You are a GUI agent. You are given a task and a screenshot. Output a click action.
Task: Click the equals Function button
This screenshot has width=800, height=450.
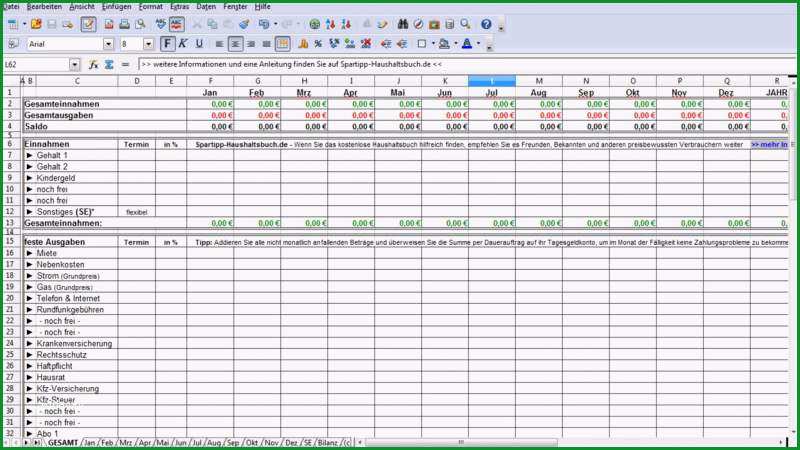coord(125,65)
